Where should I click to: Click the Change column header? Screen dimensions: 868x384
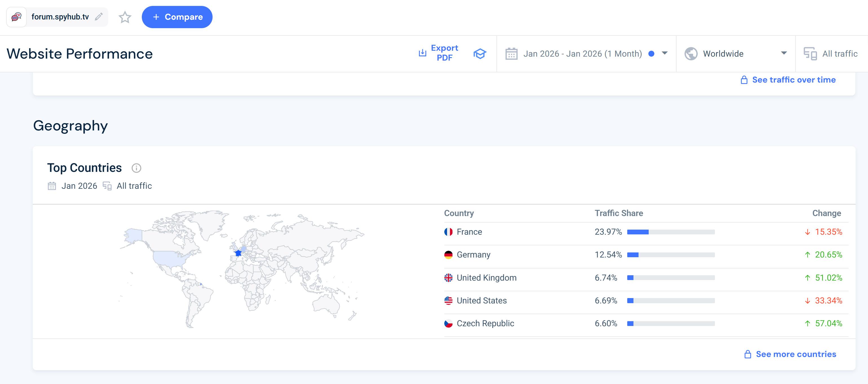click(x=826, y=213)
